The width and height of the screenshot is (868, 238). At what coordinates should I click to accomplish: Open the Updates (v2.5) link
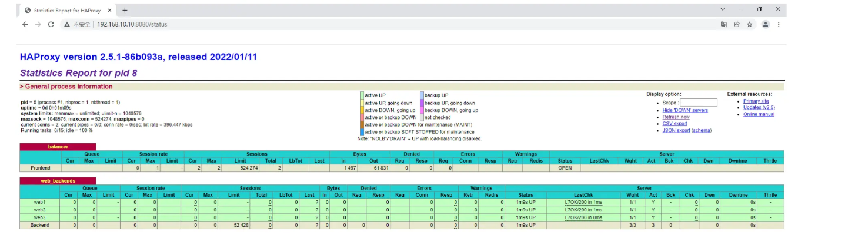(759, 108)
